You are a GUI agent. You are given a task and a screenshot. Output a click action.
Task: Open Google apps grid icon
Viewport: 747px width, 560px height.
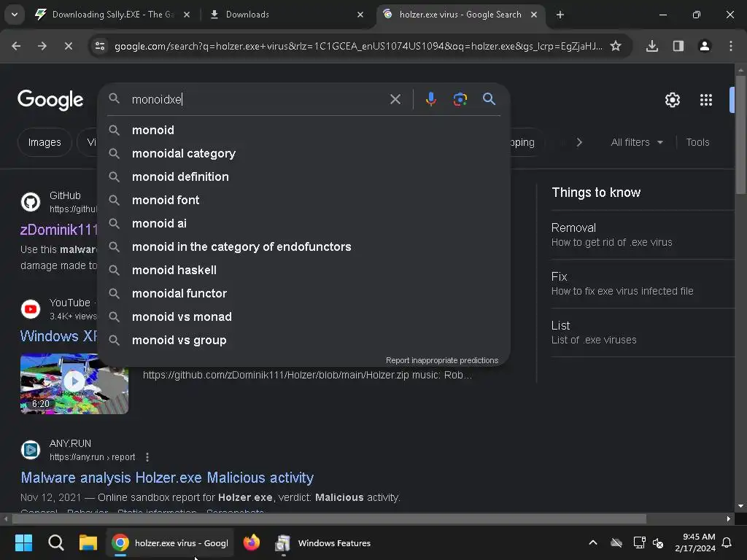(x=706, y=100)
